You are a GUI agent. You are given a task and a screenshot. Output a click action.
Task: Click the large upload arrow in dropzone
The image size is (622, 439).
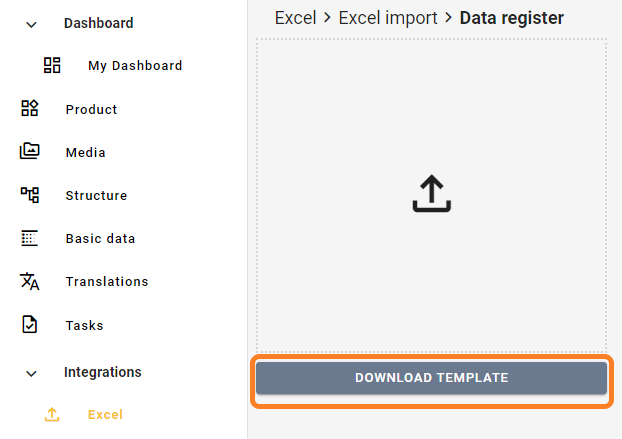click(431, 194)
